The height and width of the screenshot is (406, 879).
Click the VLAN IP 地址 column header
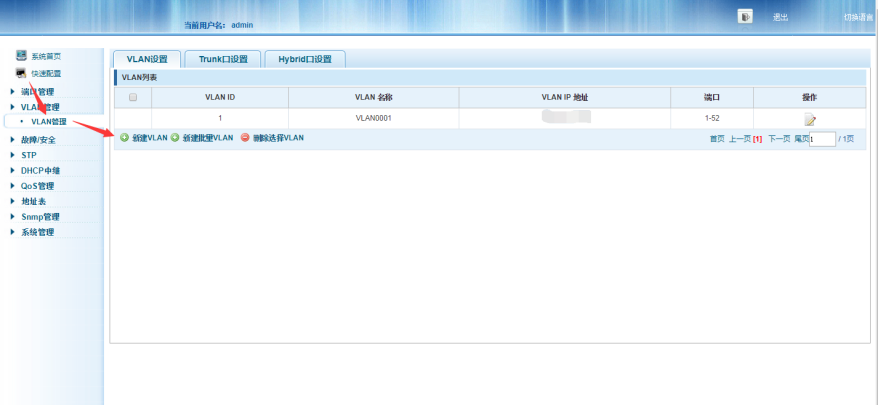(565, 98)
